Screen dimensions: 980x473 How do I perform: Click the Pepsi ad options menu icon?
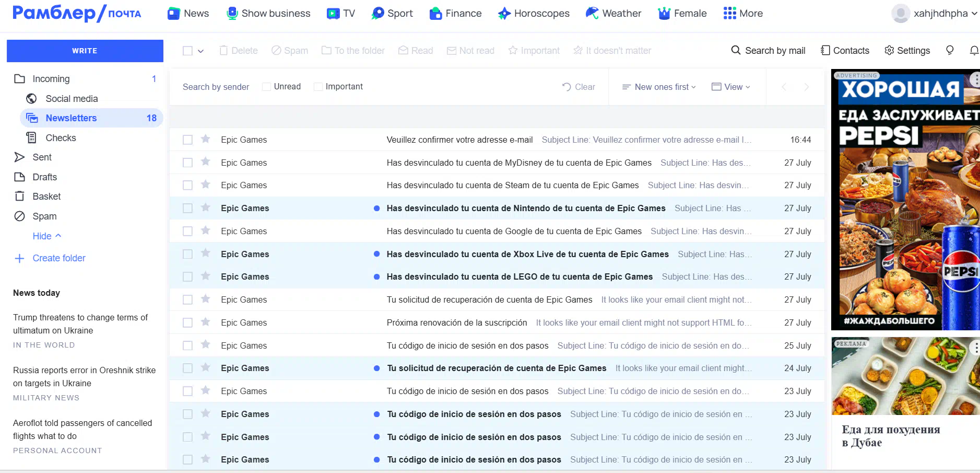point(975,79)
